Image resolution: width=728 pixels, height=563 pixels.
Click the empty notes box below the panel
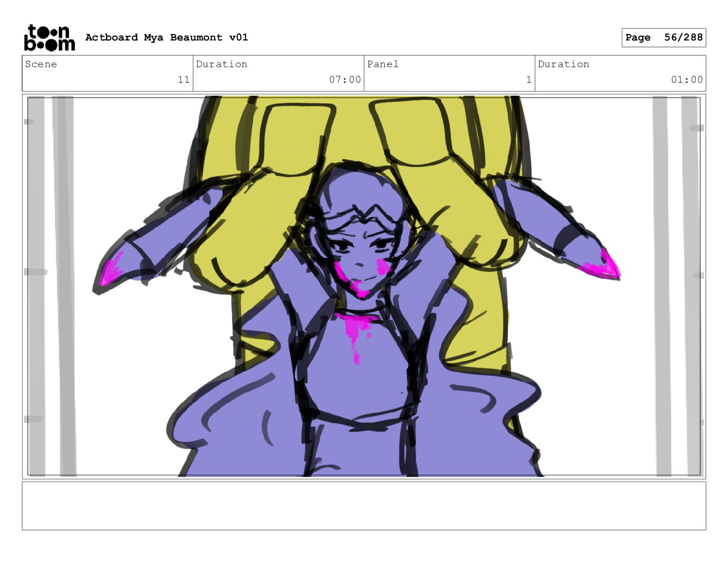[364, 506]
